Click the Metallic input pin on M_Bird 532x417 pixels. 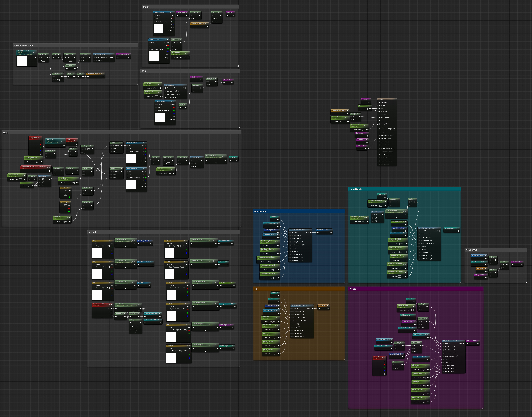(379, 105)
